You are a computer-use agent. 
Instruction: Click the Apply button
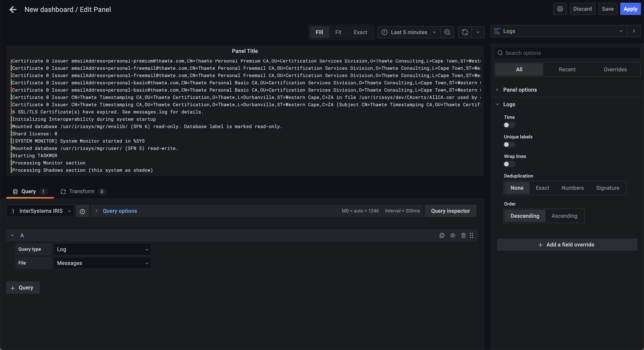[630, 9]
